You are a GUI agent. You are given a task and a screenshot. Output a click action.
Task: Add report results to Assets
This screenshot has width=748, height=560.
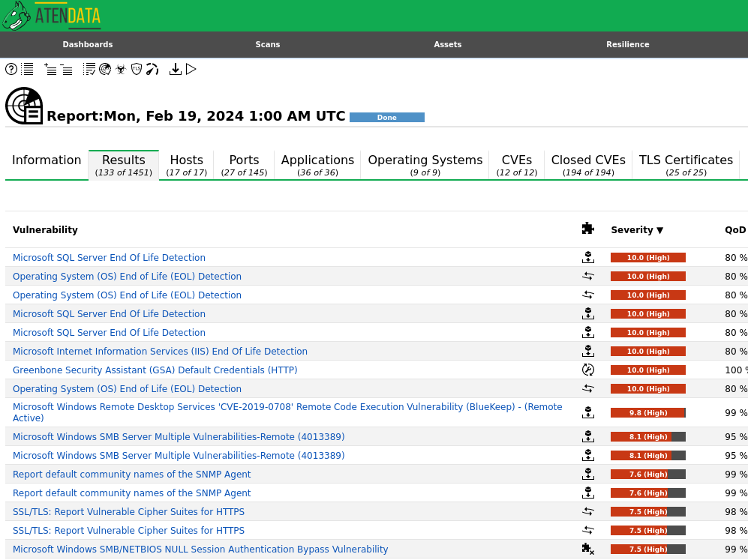(x=50, y=69)
